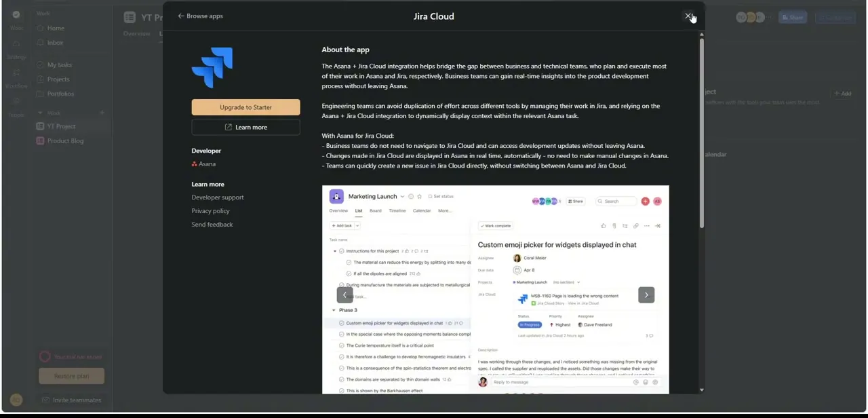
Task: Select YT Project in sidebar
Action: coord(61,126)
